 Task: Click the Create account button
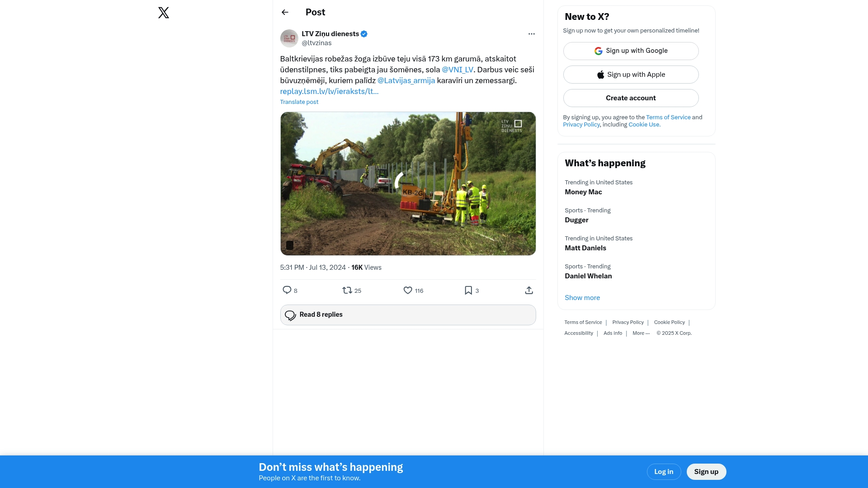(631, 98)
